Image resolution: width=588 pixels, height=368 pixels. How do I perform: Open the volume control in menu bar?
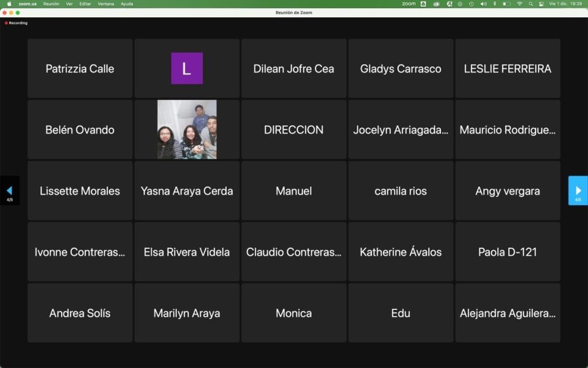[x=483, y=4]
